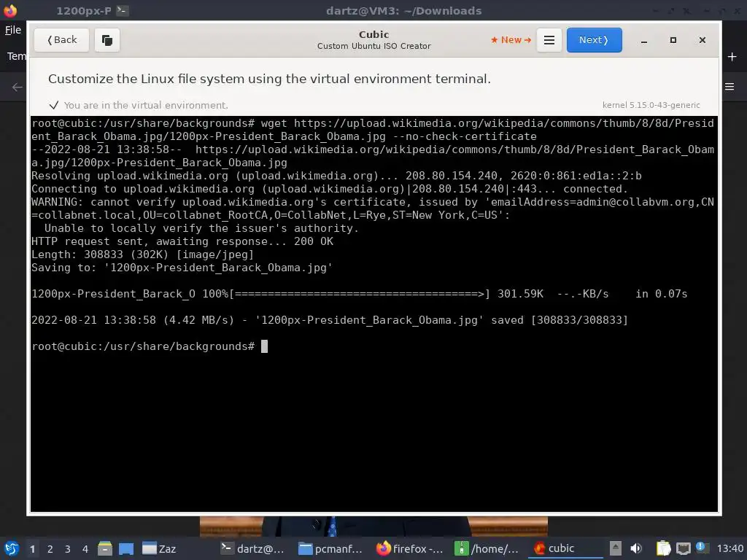This screenshot has height=560, width=747.
Task: Switch to dartz@ terminal taskbar item
Action: (x=253, y=548)
